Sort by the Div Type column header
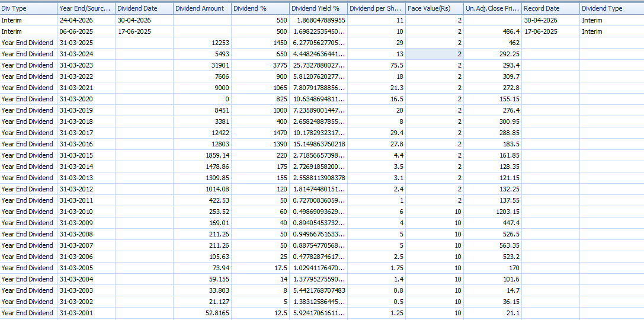The width and height of the screenshot is (644, 320). tap(28, 8)
